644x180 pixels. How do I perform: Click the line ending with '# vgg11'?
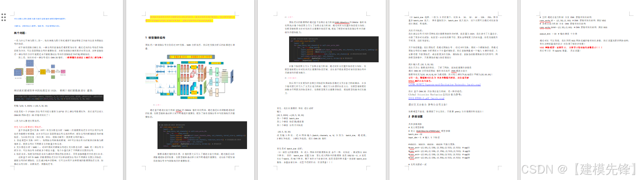pyautogui.click(x=439, y=148)
